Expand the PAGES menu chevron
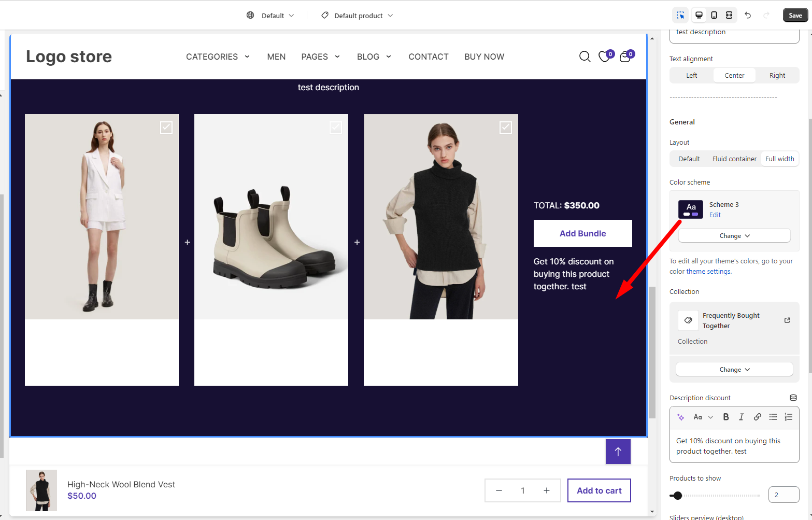Screen dimensions: 812x520 click(x=337, y=57)
